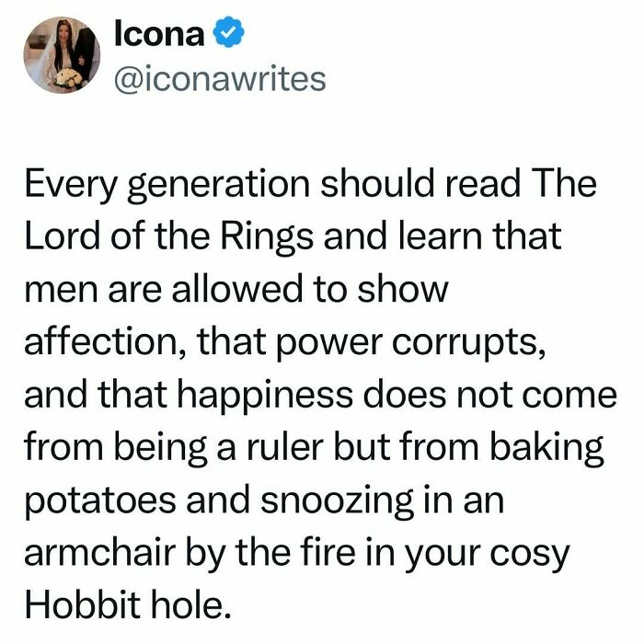Screen dimensions: 644x644
Task: Select the word "snoozing" in the tweet
Action: [x=337, y=502]
